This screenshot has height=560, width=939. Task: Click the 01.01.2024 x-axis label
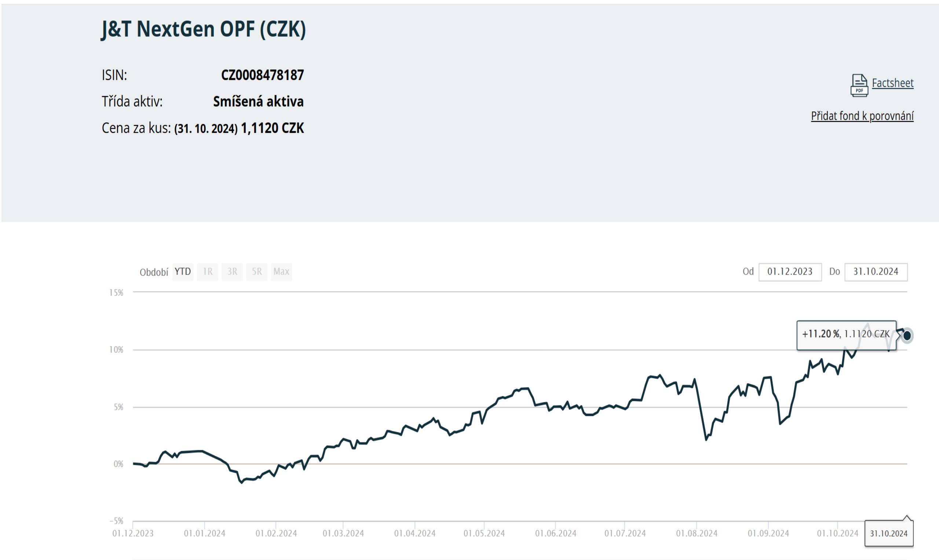204,533
